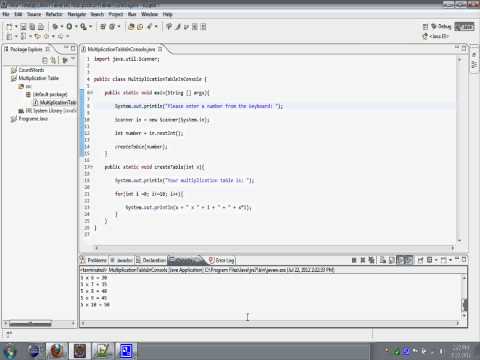Remove all terminated launches in console
480x360 pixels.
(371, 260)
